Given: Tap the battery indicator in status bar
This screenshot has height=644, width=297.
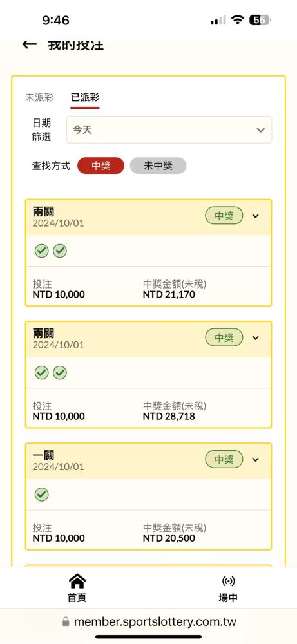Looking at the screenshot, I should [260, 20].
